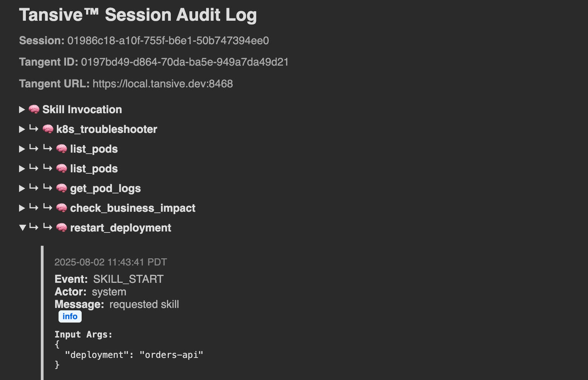Click the 2025-08-02 event timestamp
Viewport: 588px width, 380px height.
tap(110, 262)
